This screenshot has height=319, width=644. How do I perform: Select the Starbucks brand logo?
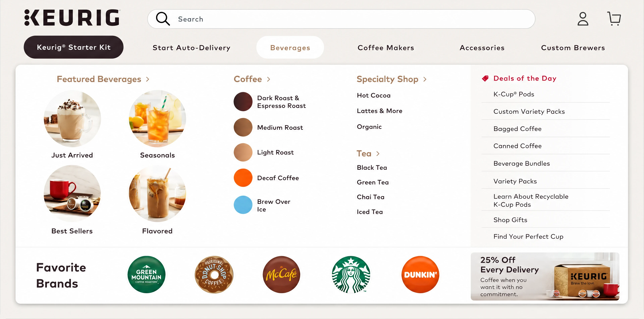[x=351, y=275]
